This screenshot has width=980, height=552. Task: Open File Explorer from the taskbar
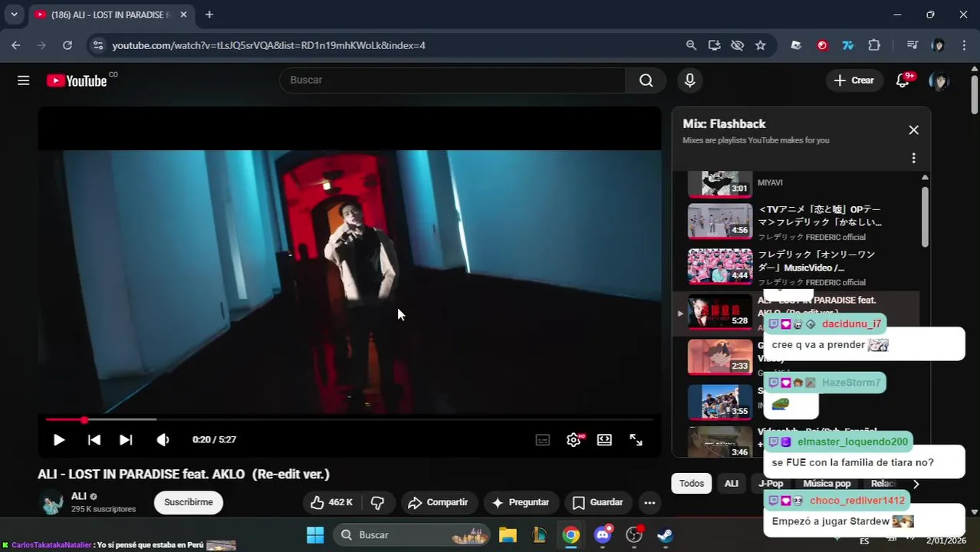coord(508,535)
